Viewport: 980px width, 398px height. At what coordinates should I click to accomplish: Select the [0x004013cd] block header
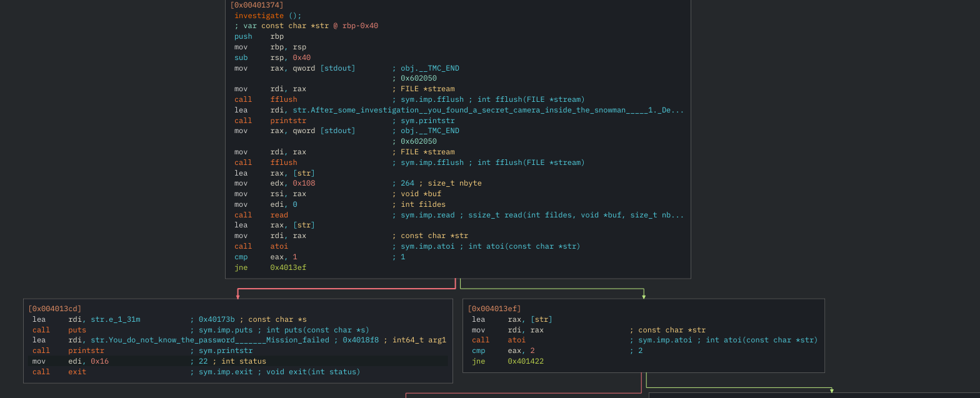54,309
